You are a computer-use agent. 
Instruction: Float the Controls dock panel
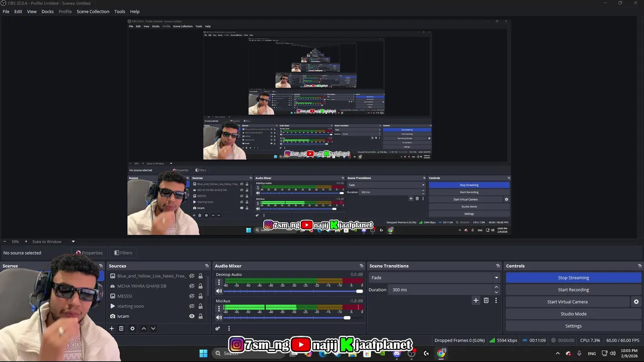640,266
